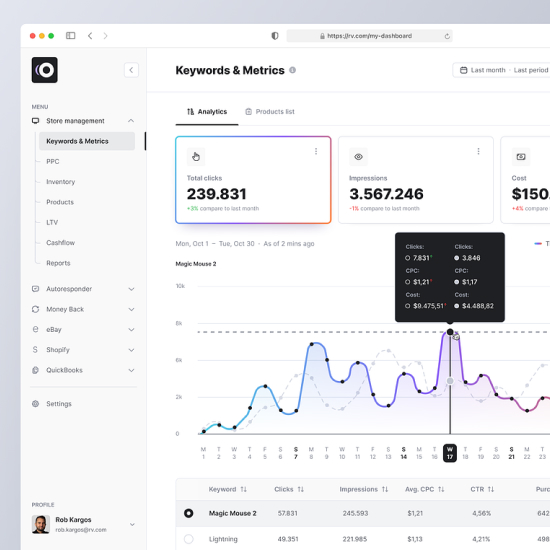Open the Impressions card options menu
The width and height of the screenshot is (550, 550).
[478, 151]
